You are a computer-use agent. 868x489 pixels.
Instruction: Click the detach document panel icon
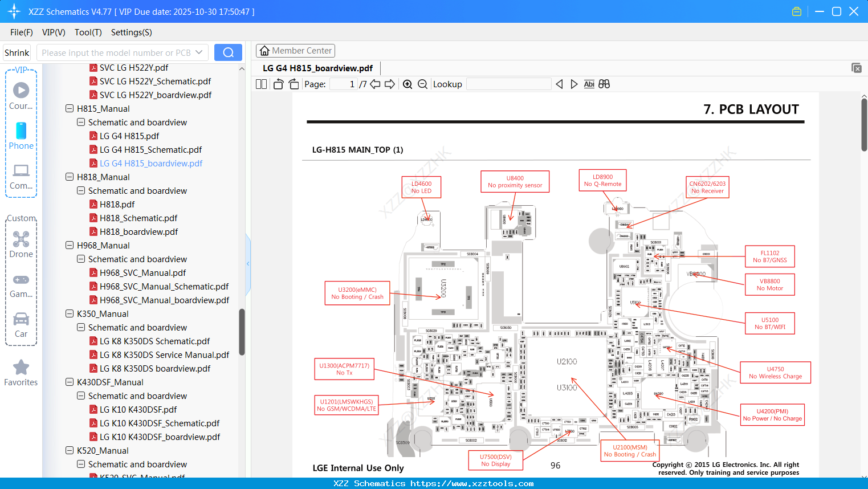(857, 68)
